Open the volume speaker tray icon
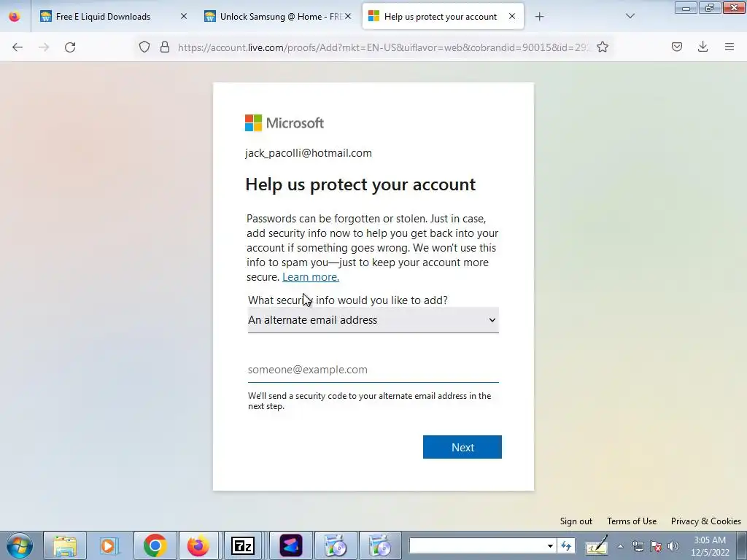The image size is (747, 560). pyautogui.click(x=673, y=546)
